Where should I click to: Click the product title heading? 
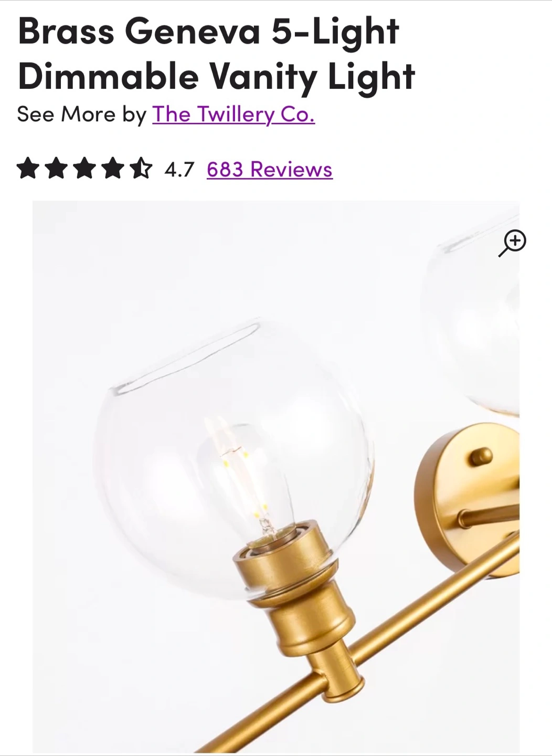(216, 54)
